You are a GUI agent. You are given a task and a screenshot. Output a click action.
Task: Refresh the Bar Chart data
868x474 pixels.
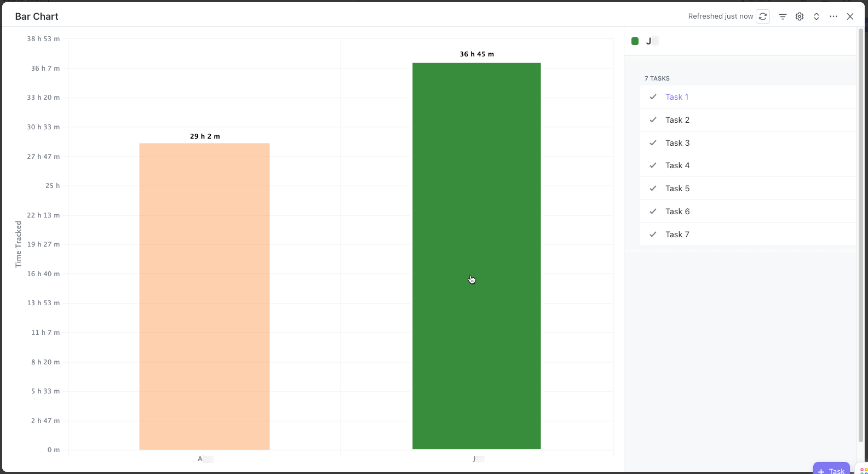tap(762, 16)
